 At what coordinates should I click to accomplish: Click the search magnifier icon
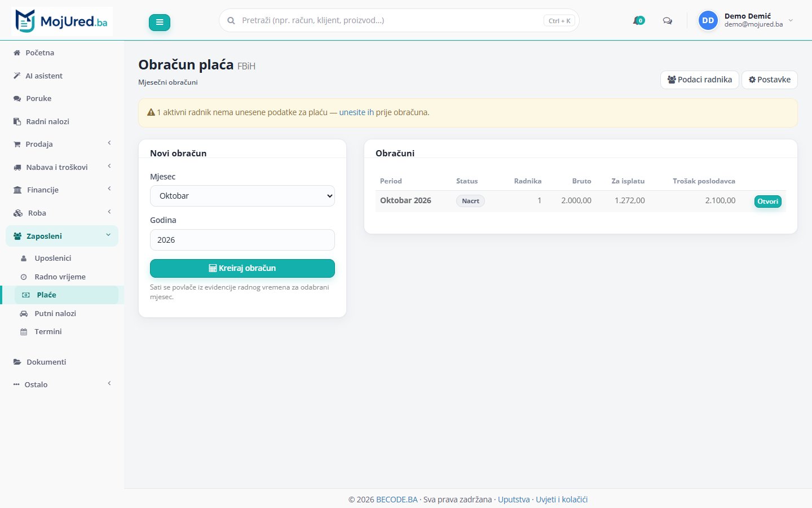(231, 20)
